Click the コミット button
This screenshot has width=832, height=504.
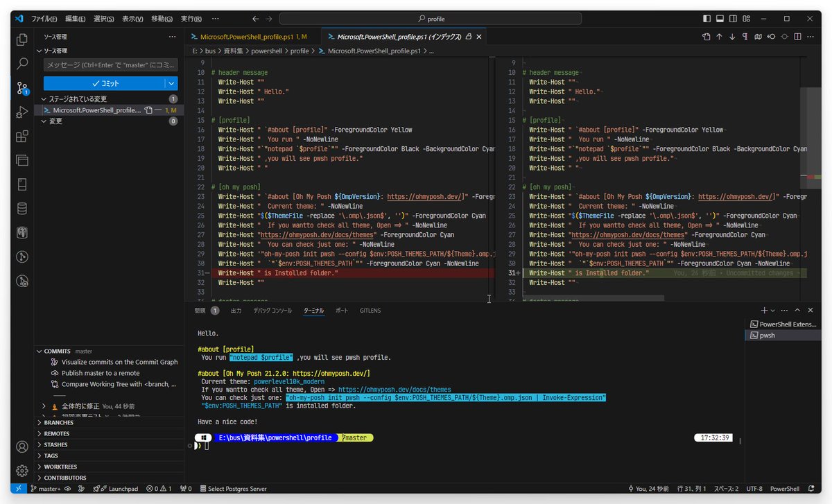pos(105,83)
